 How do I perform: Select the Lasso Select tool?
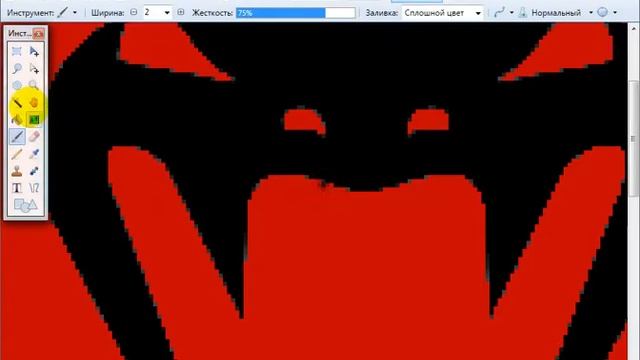(17, 69)
